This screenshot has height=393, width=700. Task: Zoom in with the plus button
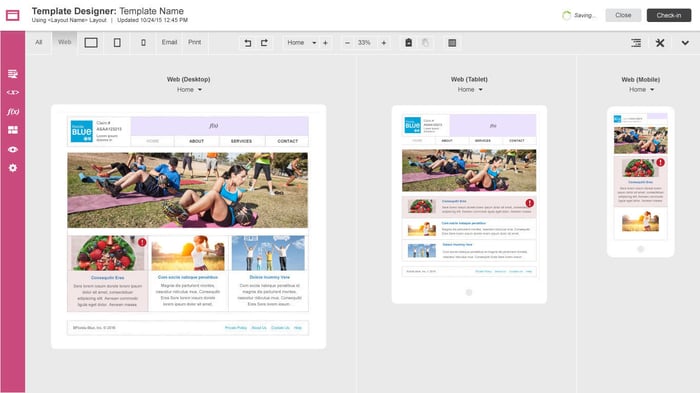point(383,43)
